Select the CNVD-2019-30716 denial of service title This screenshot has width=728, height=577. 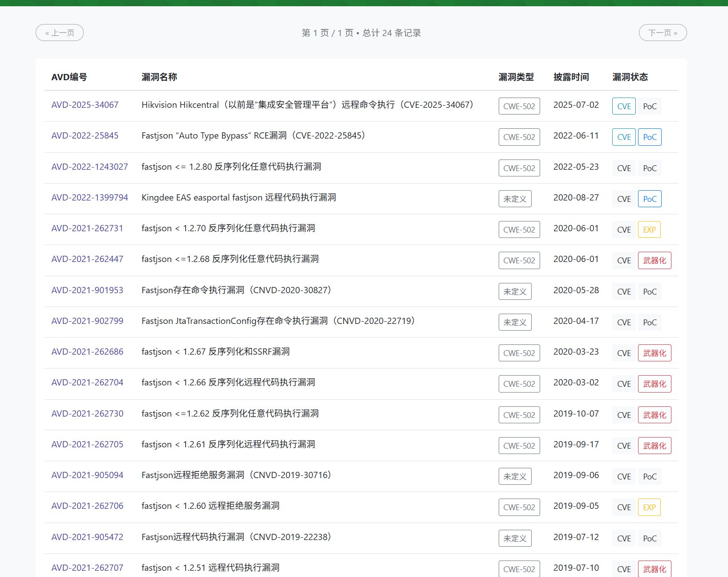[x=236, y=475]
